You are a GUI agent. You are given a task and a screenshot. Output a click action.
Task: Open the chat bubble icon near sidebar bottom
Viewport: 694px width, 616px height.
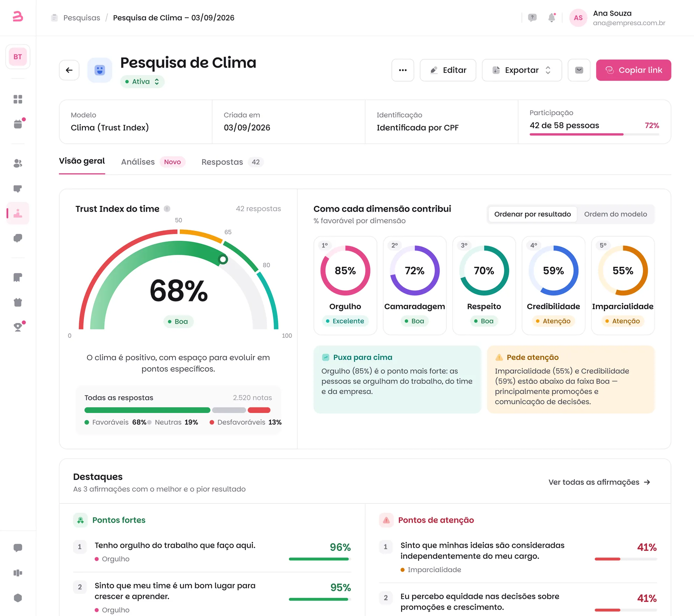point(18,548)
